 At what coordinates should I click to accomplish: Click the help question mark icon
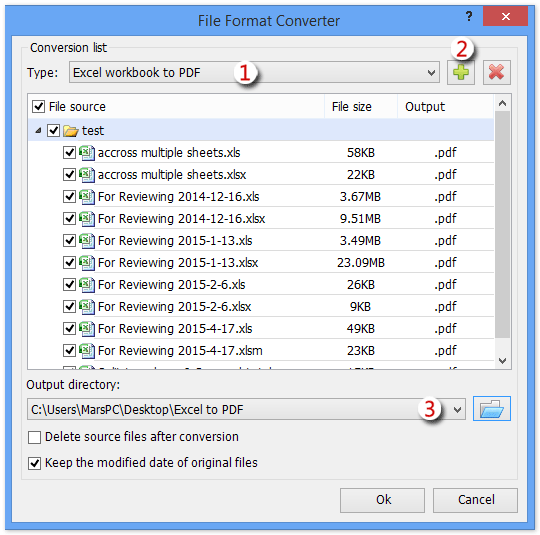tap(469, 16)
